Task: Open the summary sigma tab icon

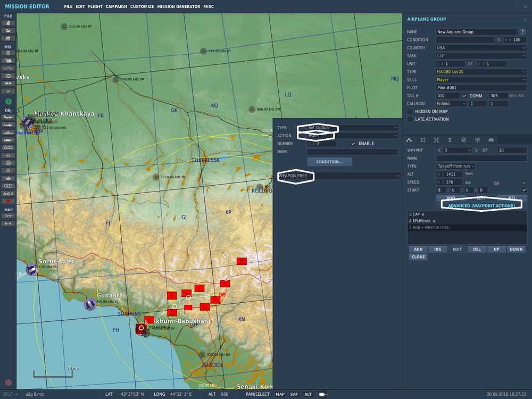Action: (x=450, y=140)
